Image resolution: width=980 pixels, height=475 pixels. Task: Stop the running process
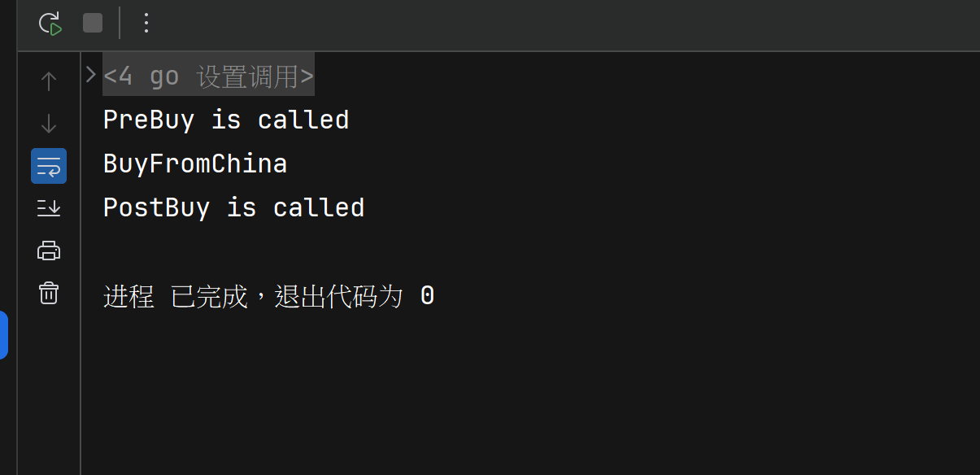tap(93, 23)
